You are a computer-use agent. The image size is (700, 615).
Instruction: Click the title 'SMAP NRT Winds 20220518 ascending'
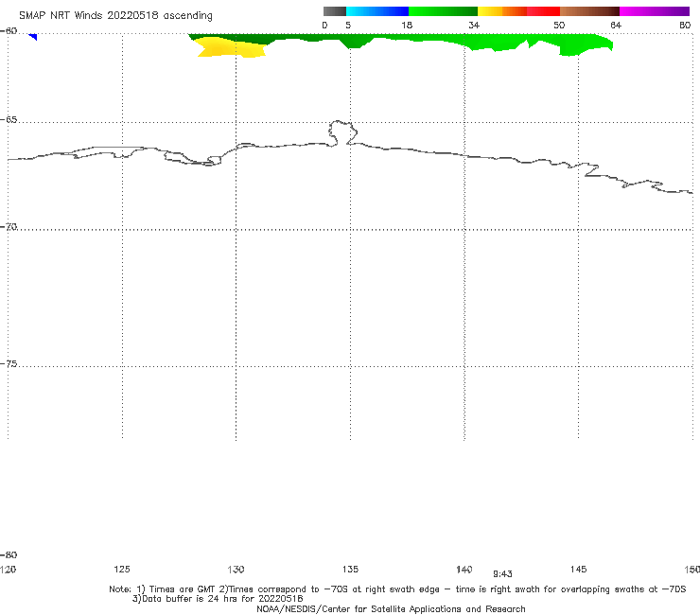115,15
